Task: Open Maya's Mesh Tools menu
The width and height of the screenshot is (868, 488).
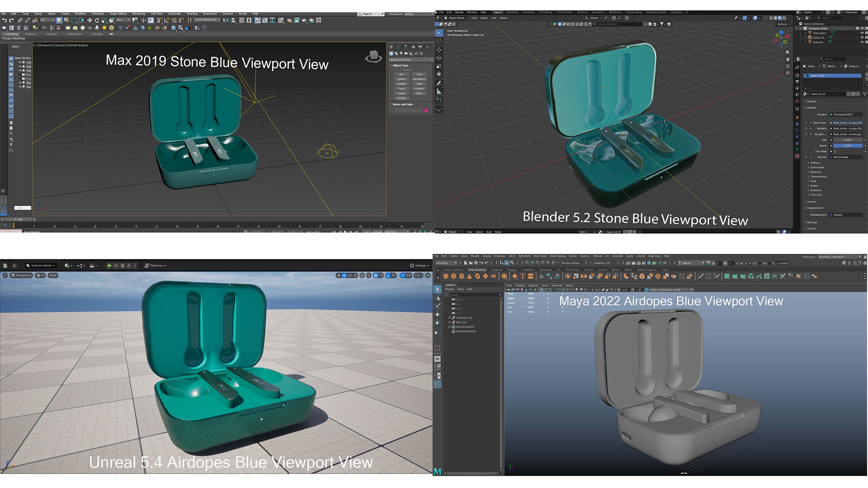Action: (540, 256)
